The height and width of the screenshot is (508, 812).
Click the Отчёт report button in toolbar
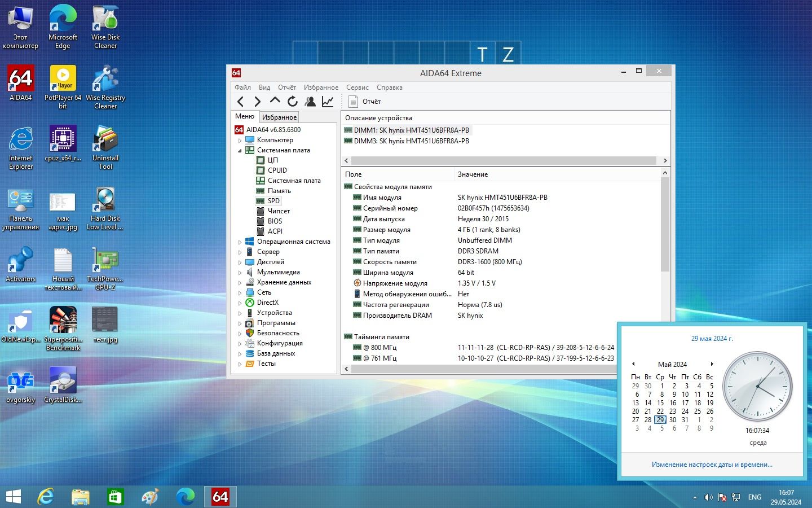[x=365, y=102]
